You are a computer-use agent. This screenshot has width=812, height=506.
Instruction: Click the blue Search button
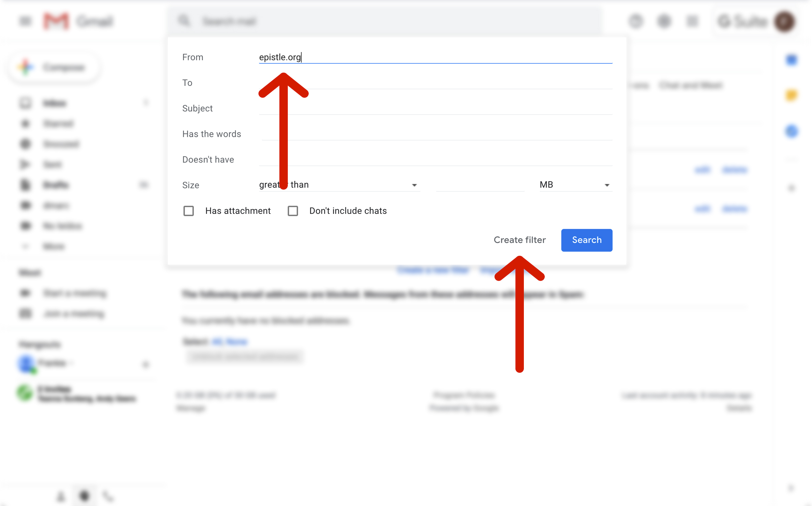(x=586, y=240)
